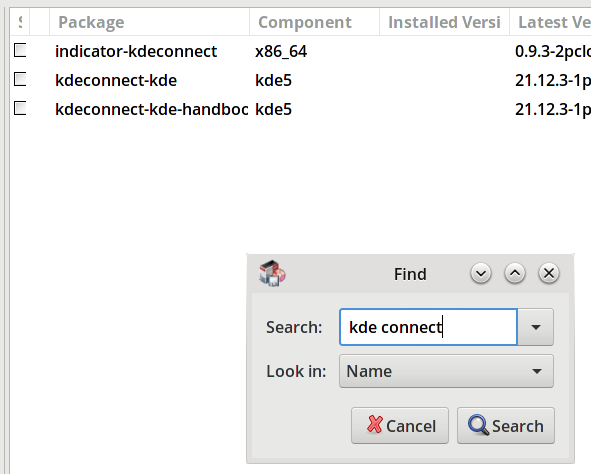Toggle the kdeconnect-kde package checkbox

click(x=20, y=79)
